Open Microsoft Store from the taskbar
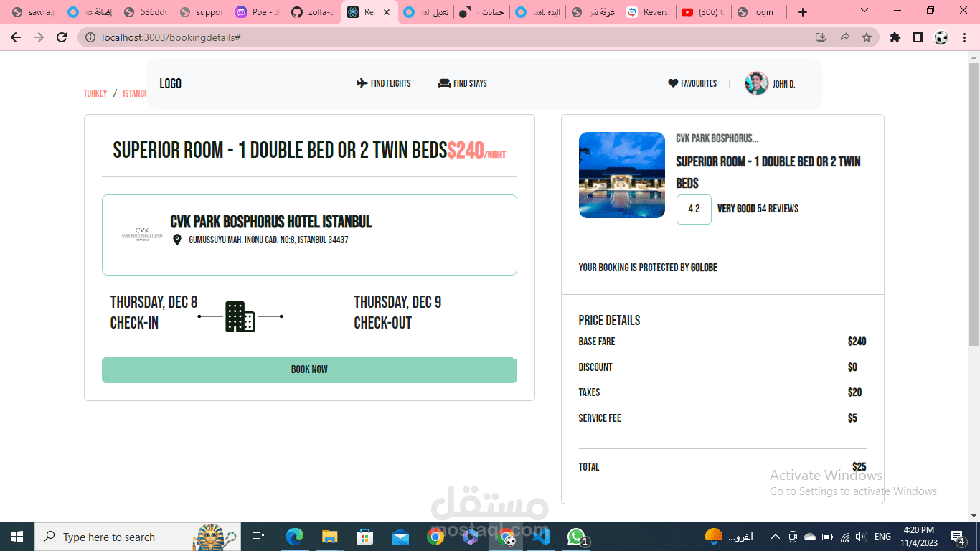Image resolution: width=980 pixels, height=551 pixels. coord(364,537)
